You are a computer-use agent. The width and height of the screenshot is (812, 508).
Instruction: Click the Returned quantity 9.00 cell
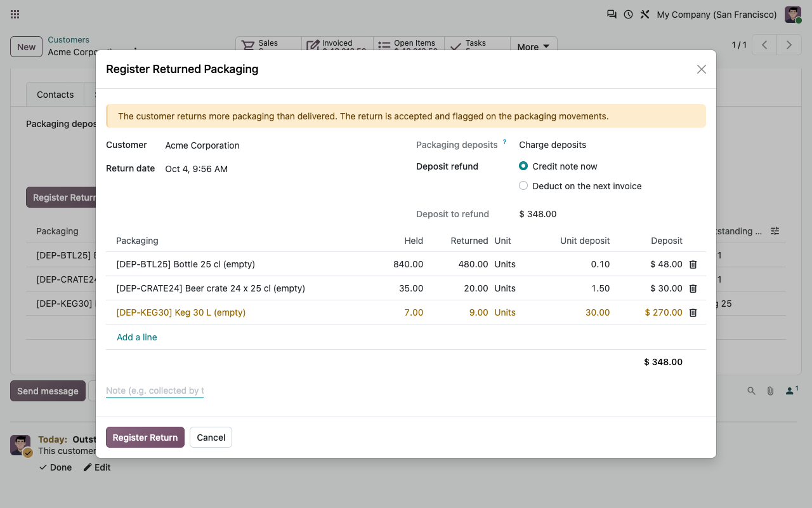(478, 312)
